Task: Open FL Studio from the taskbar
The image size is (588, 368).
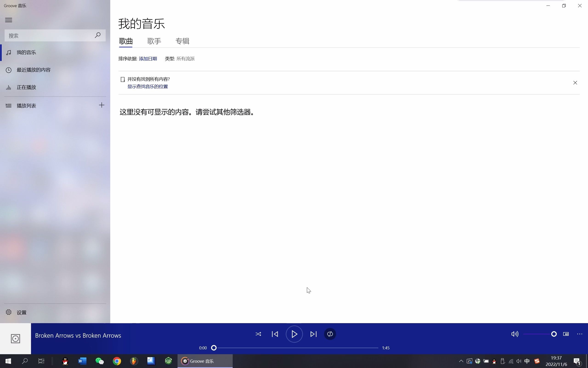Action: click(x=134, y=361)
